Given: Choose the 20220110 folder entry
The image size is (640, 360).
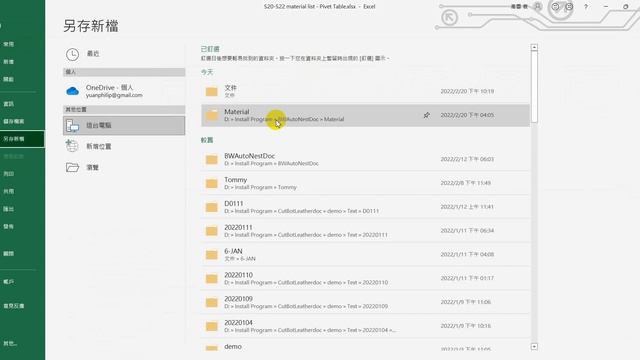Looking at the screenshot, I should coord(365,278).
